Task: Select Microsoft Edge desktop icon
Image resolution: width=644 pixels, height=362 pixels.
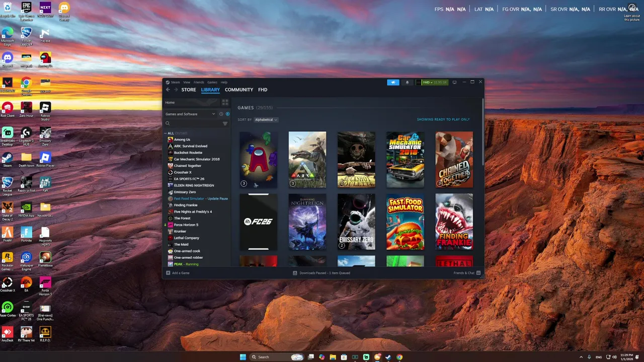Action: tap(8, 36)
